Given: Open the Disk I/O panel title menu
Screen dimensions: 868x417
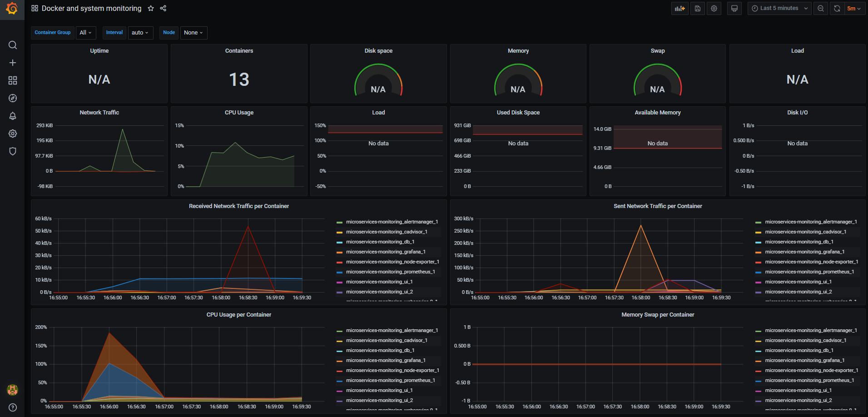Looking at the screenshot, I should tap(798, 113).
